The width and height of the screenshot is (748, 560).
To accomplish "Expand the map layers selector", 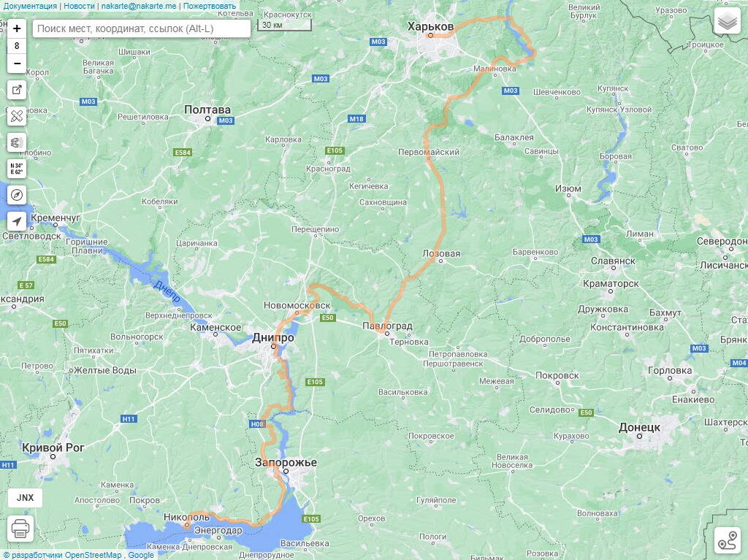I will 727,21.
